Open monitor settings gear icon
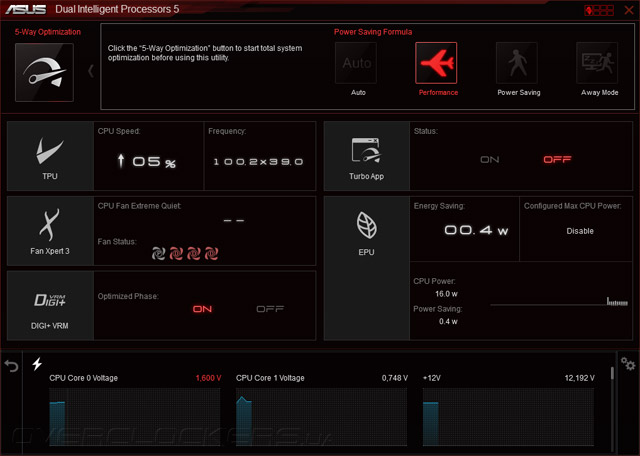Screen dimensions: 640x456 coord(628,363)
